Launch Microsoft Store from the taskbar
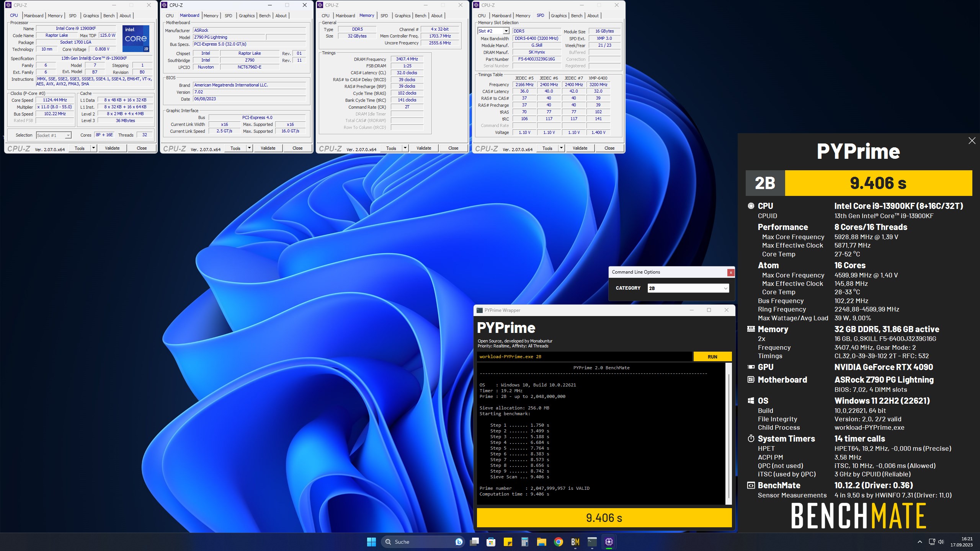 coord(491,542)
